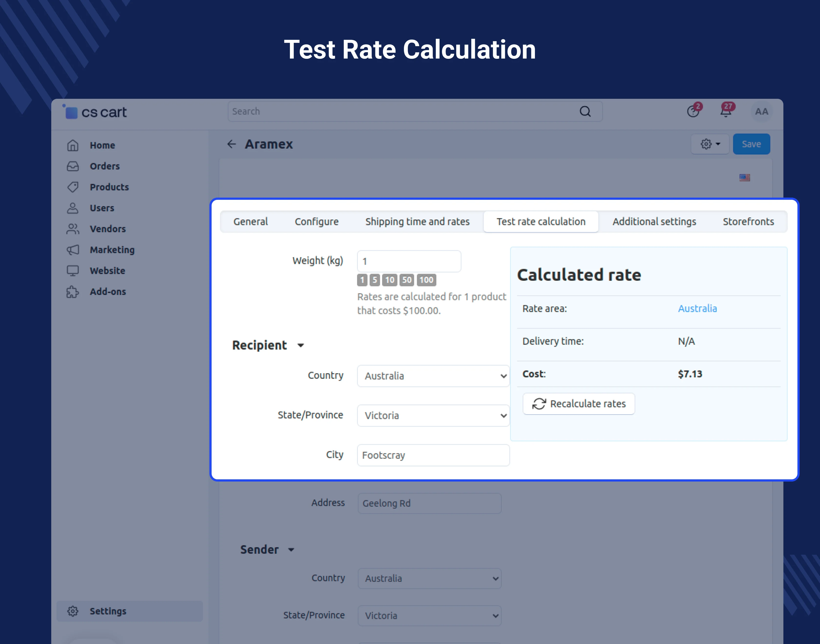This screenshot has width=820, height=644.
Task: Click the Australia rate area link
Action: [x=697, y=308]
